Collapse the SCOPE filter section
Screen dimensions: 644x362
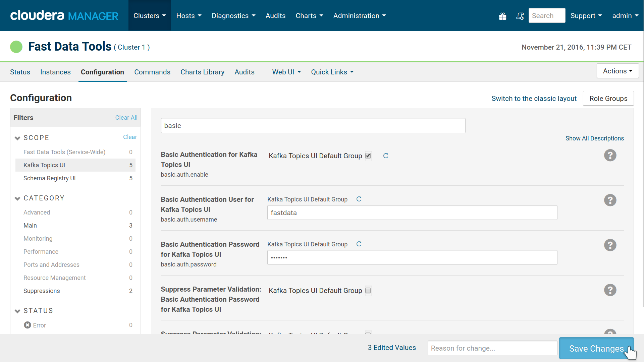click(17, 138)
